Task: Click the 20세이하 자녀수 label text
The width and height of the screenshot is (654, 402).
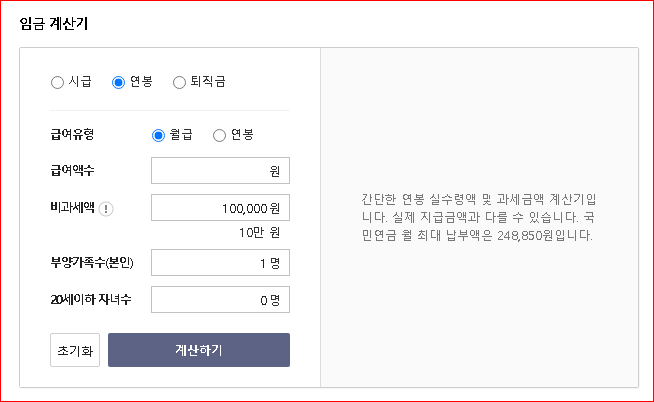Action: (91, 299)
